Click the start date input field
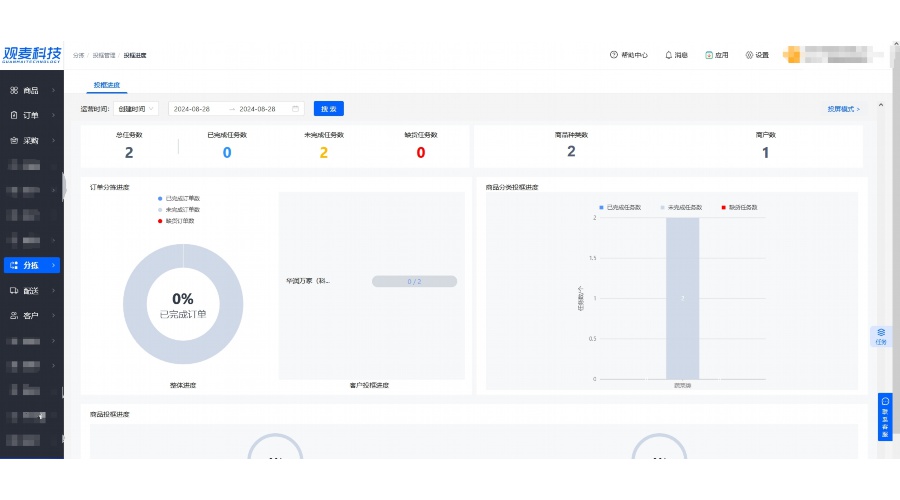900x500 pixels. [x=197, y=109]
